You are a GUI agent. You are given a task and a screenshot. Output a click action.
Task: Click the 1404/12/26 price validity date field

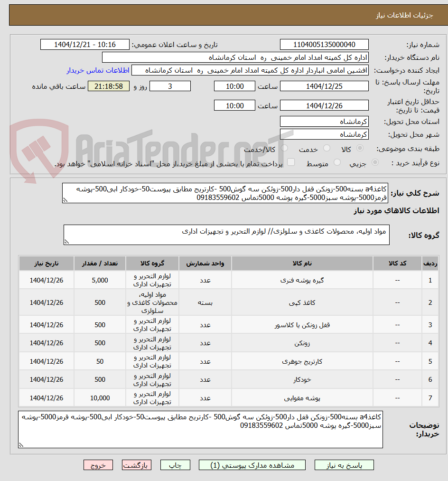click(324, 105)
